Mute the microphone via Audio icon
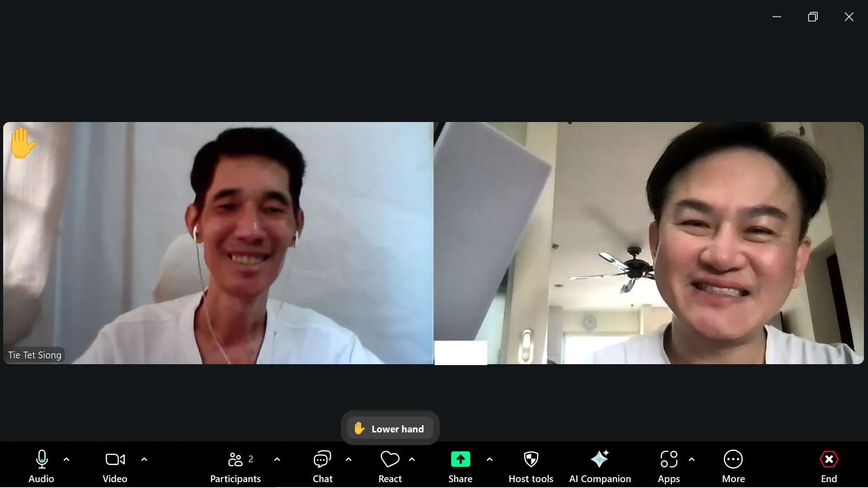868x488 pixels. pyautogui.click(x=42, y=460)
